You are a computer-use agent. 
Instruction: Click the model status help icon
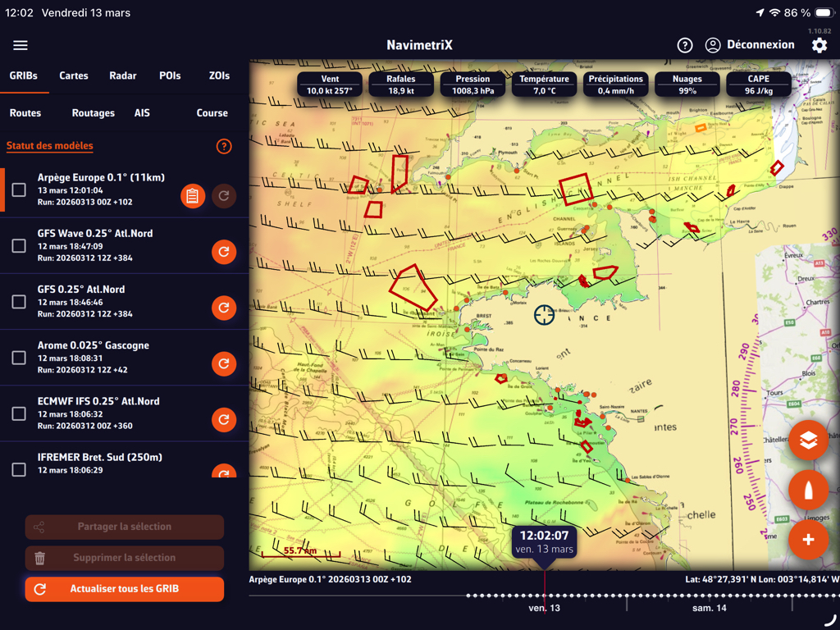point(224,146)
